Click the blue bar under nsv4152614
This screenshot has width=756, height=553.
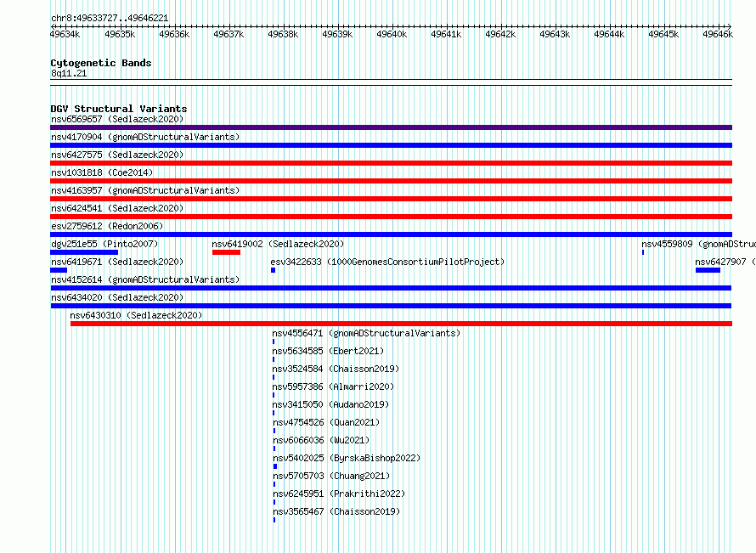391,288
